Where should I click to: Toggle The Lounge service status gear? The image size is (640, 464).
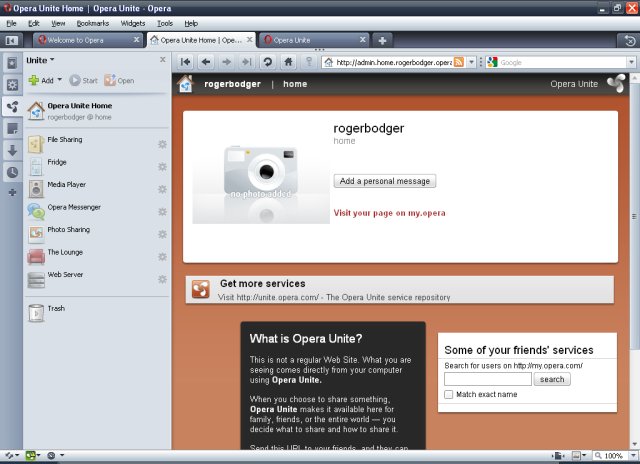pos(162,257)
